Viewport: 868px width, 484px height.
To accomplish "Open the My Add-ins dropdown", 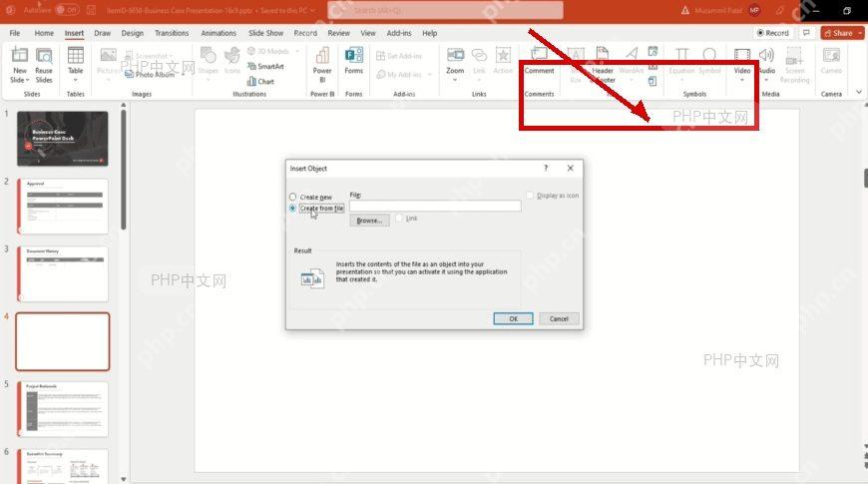I will click(x=430, y=75).
